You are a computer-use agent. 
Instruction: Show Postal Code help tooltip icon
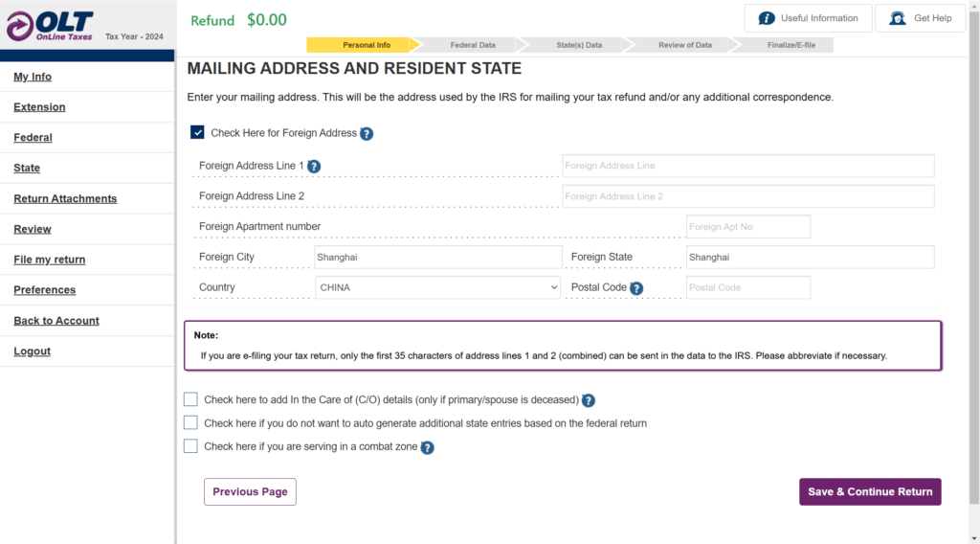[636, 288]
